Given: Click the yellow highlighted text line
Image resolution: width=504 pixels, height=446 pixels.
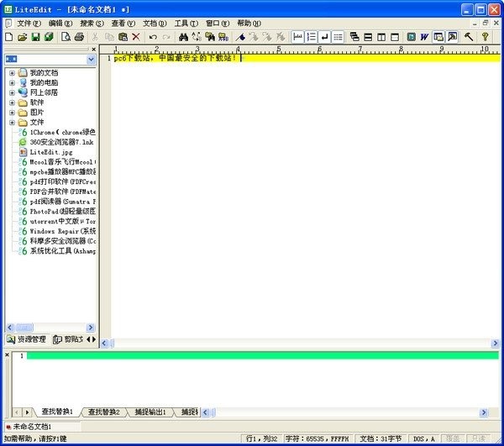Looking at the screenshot, I should click(307, 58).
